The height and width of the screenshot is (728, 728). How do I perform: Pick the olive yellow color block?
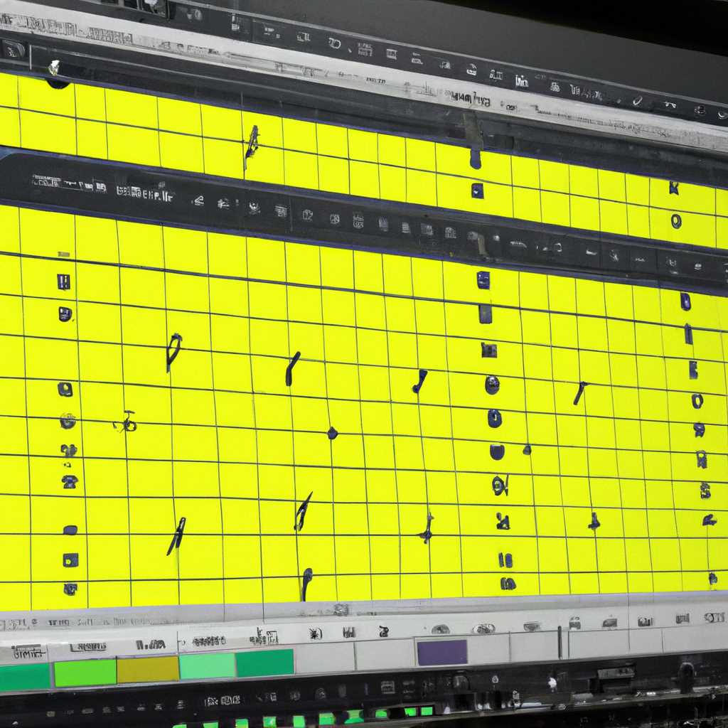click(x=148, y=669)
